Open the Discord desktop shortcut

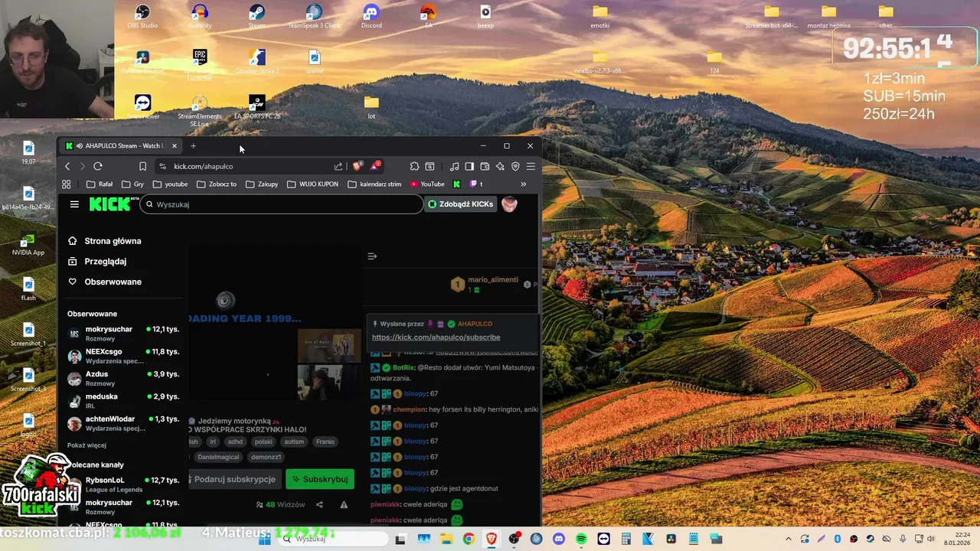371,17
